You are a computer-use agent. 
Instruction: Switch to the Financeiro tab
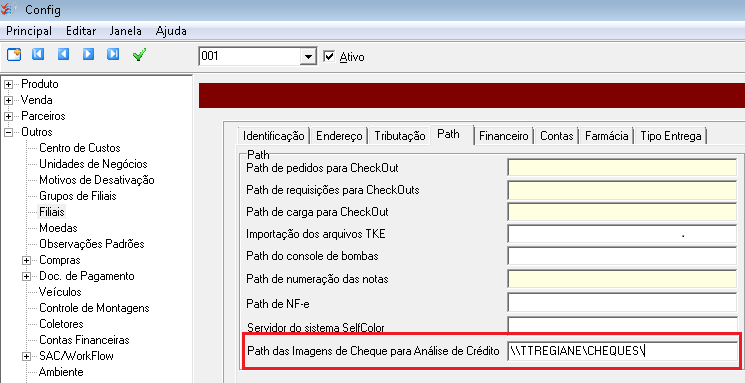point(504,136)
